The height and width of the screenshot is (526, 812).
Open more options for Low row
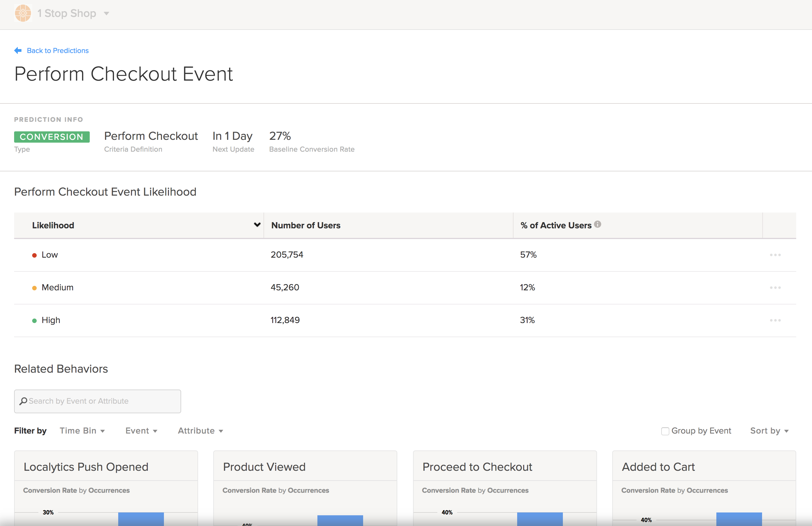tap(775, 255)
